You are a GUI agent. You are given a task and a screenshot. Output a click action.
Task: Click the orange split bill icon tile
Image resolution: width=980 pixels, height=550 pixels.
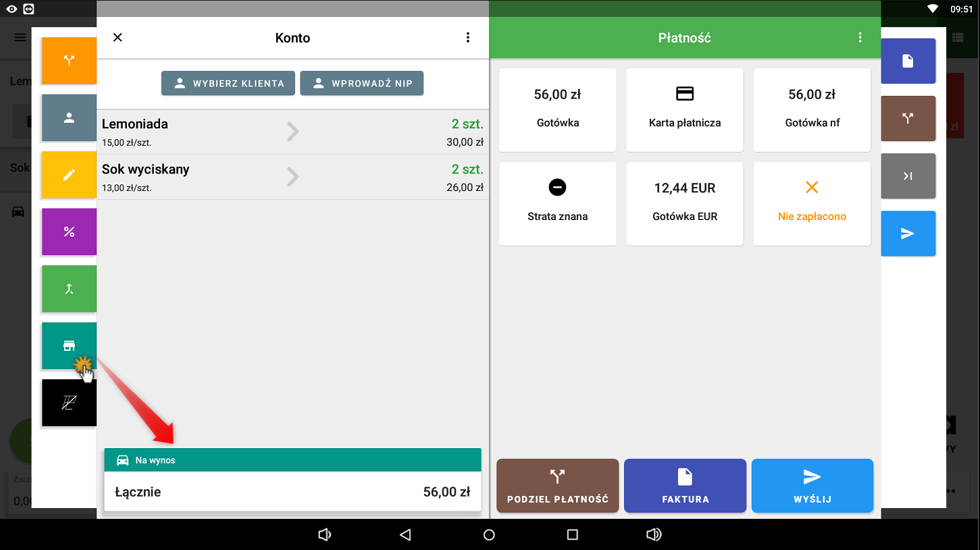[x=69, y=61]
